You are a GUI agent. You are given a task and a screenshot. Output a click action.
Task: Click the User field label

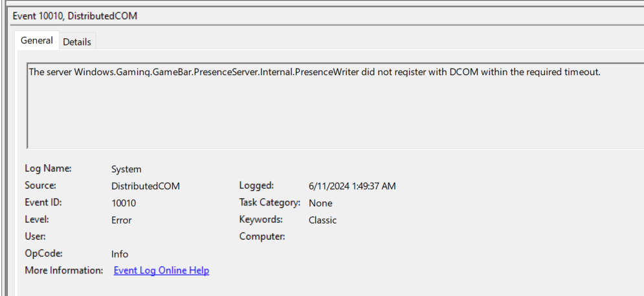[x=35, y=236]
